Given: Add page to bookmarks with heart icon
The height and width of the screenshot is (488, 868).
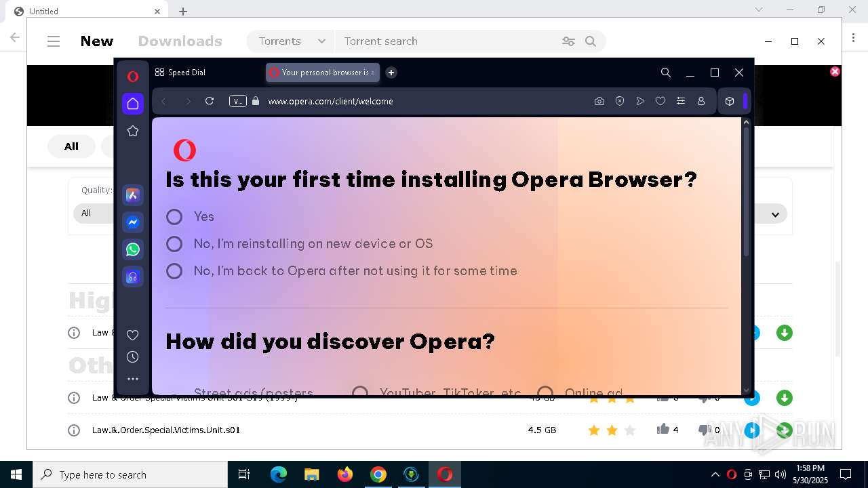Looking at the screenshot, I should (660, 101).
